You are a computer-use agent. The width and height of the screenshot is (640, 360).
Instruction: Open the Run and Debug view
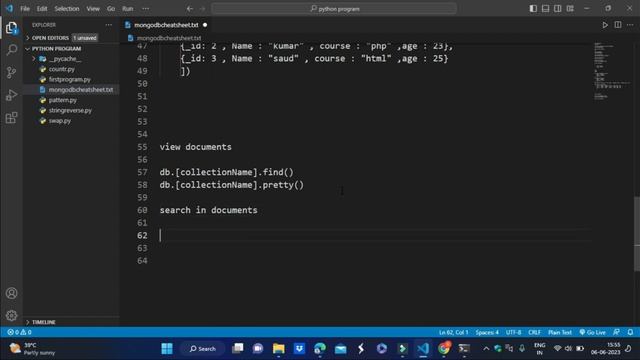[11, 95]
